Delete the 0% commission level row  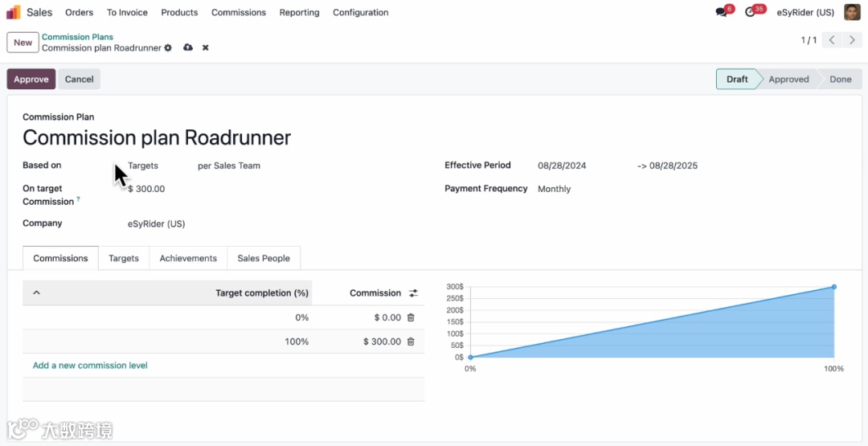coord(411,317)
